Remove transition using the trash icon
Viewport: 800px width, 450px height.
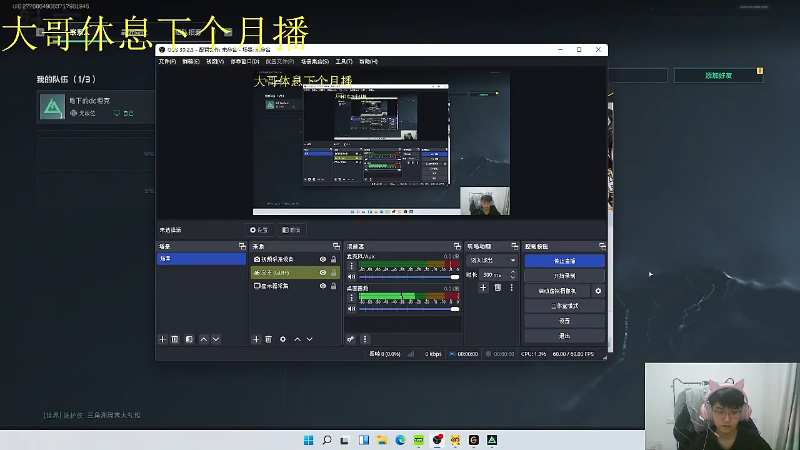[x=497, y=288]
